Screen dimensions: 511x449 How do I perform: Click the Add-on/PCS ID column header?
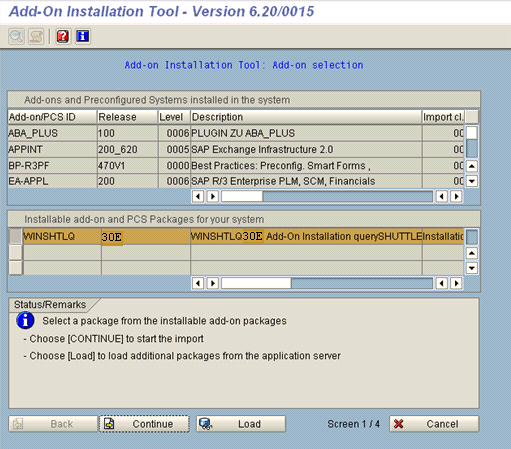(52, 117)
